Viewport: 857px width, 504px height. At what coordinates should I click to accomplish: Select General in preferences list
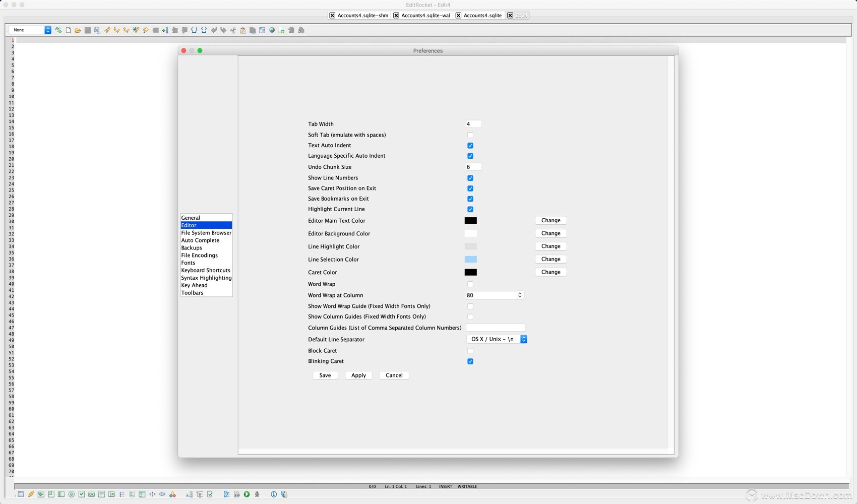(x=206, y=218)
